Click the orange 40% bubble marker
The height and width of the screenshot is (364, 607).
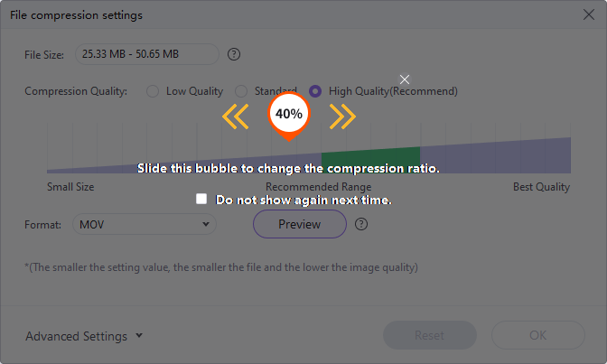coord(288,116)
